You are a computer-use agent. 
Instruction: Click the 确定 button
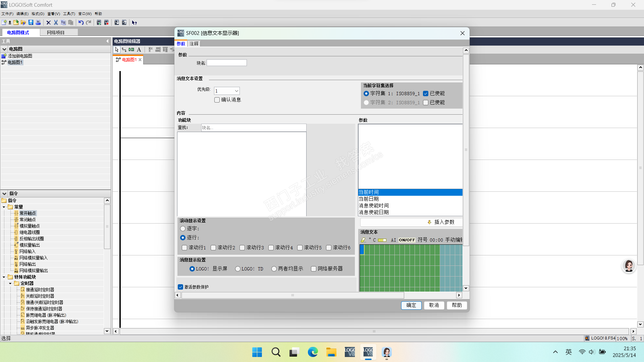click(411, 305)
